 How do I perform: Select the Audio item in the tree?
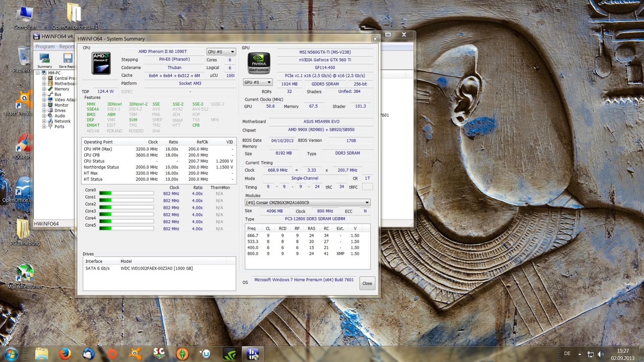(60, 116)
